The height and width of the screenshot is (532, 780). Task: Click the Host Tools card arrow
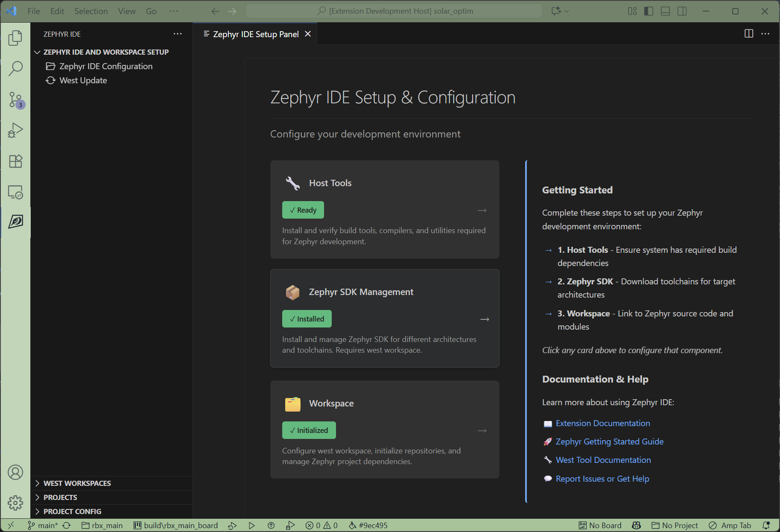482,210
